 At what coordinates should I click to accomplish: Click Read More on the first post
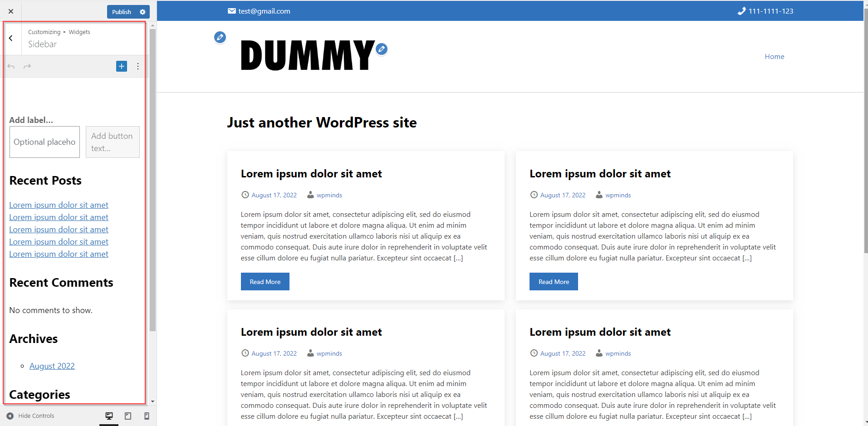[265, 281]
